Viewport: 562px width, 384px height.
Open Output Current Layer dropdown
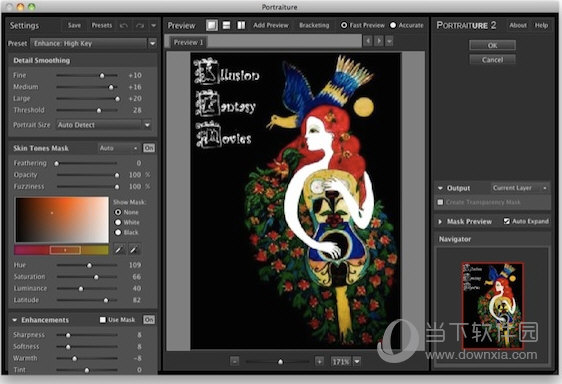[x=520, y=188]
